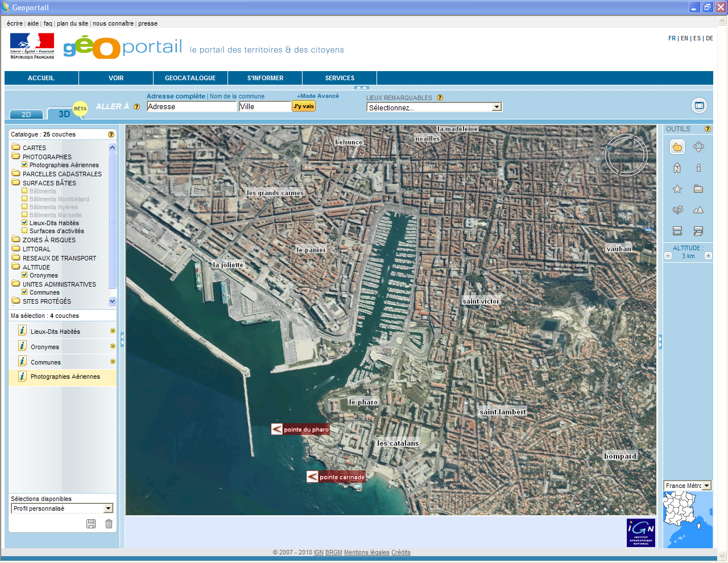Activate the information 'i' tool in Outils
The height and width of the screenshot is (563, 728).
[x=699, y=168]
